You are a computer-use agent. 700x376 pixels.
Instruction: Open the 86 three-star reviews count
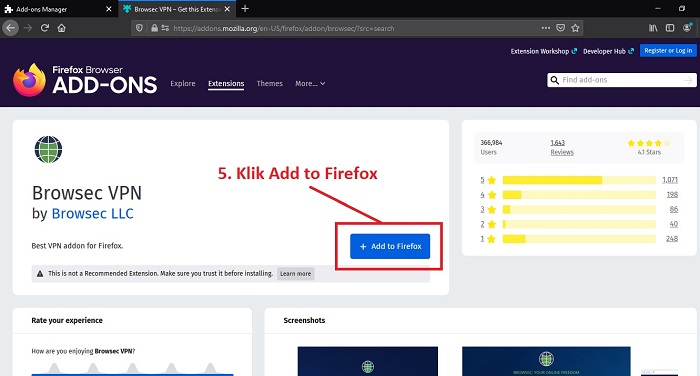pyautogui.click(x=674, y=209)
